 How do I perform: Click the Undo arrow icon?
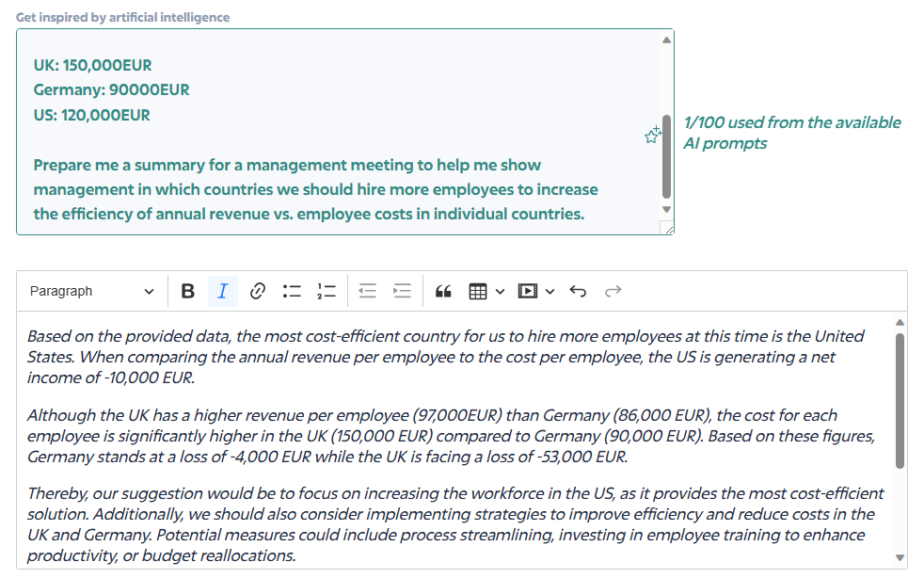click(579, 291)
